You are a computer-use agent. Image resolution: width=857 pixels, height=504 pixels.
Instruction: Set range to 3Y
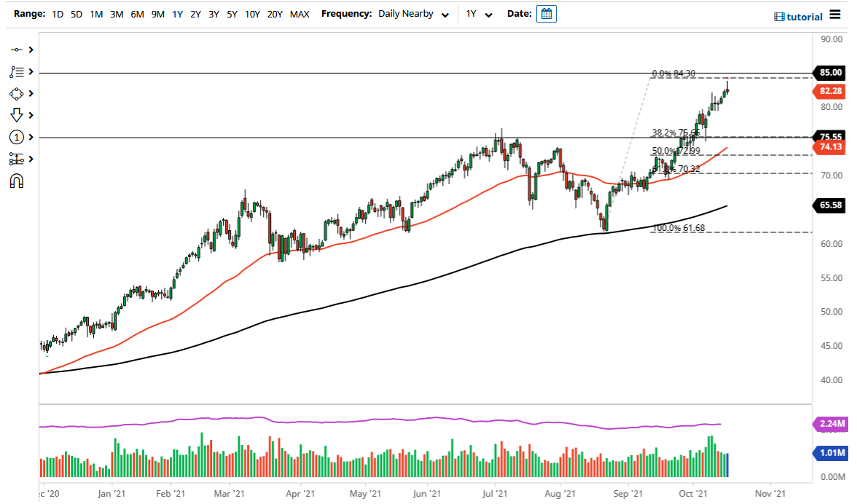pos(214,14)
